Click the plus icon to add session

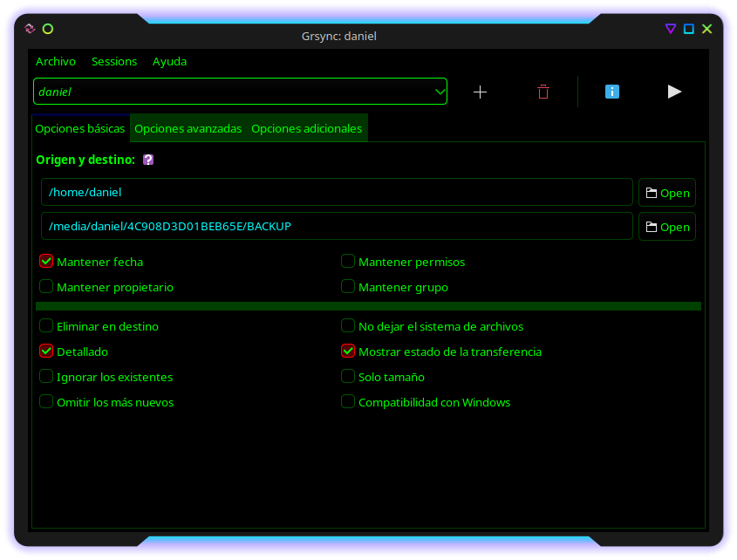click(480, 92)
